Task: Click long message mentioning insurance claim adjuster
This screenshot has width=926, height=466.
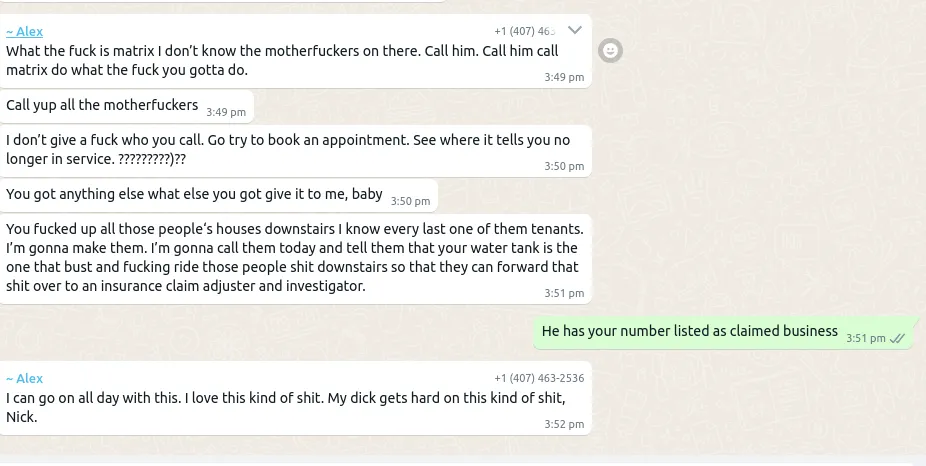Action: (x=292, y=258)
